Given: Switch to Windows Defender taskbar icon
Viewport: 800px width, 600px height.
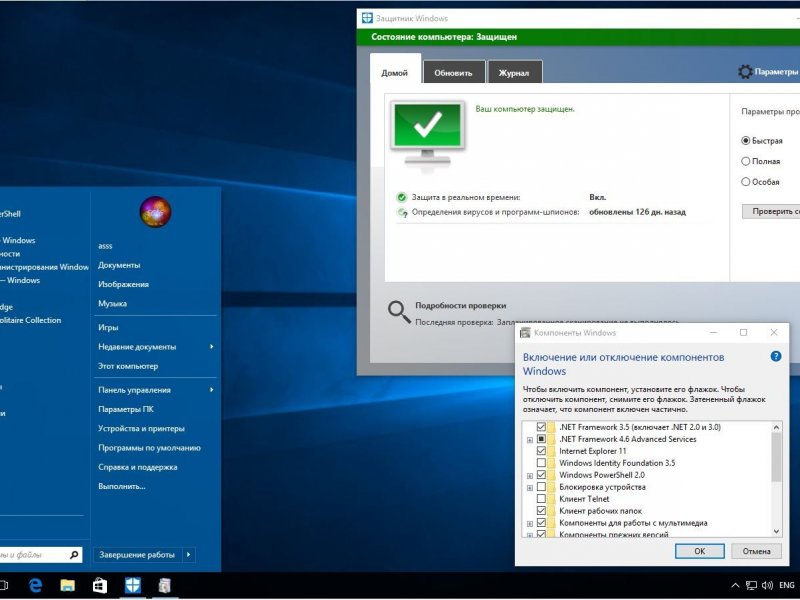Looking at the screenshot, I should (x=133, y=585).
